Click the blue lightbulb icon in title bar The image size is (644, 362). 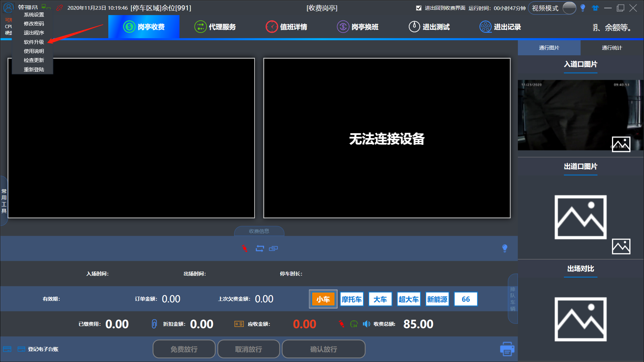pyautogui.click(x=583, y=8)
